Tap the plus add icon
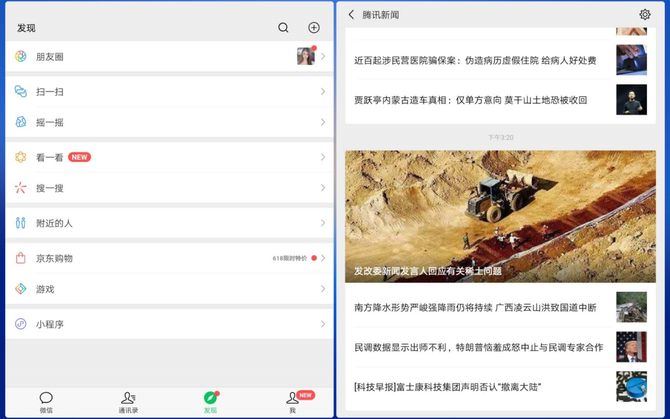The width and height of the screenshot is (670, 419). click(314, 28)
